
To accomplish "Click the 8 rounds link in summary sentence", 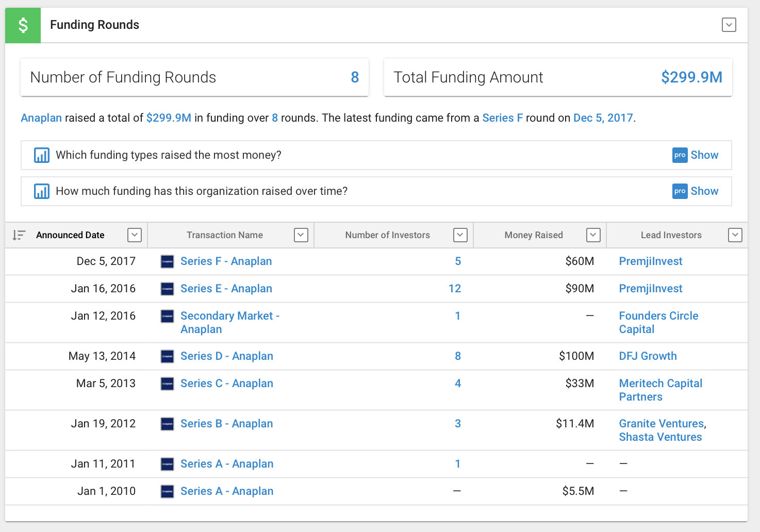I will click(275, 118).
